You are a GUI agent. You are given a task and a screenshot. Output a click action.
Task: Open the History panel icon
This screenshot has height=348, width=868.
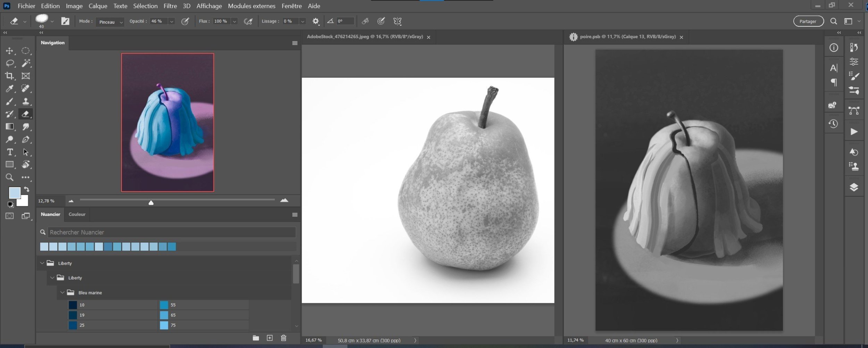click(833, 124)
